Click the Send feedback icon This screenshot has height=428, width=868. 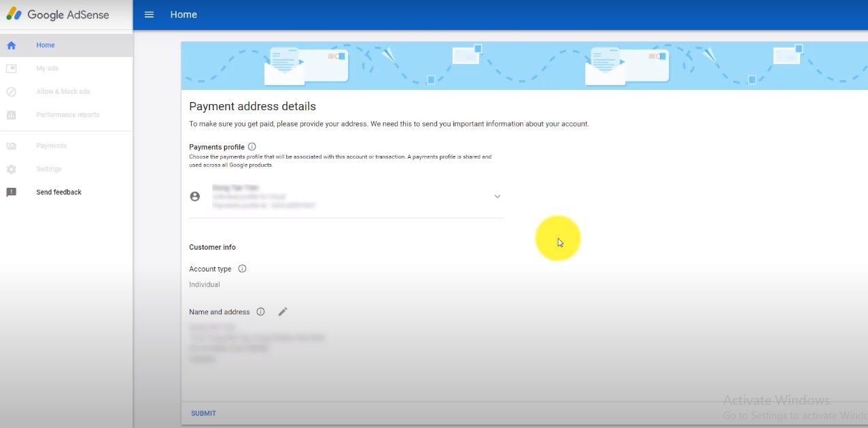(x=11, y=193)
